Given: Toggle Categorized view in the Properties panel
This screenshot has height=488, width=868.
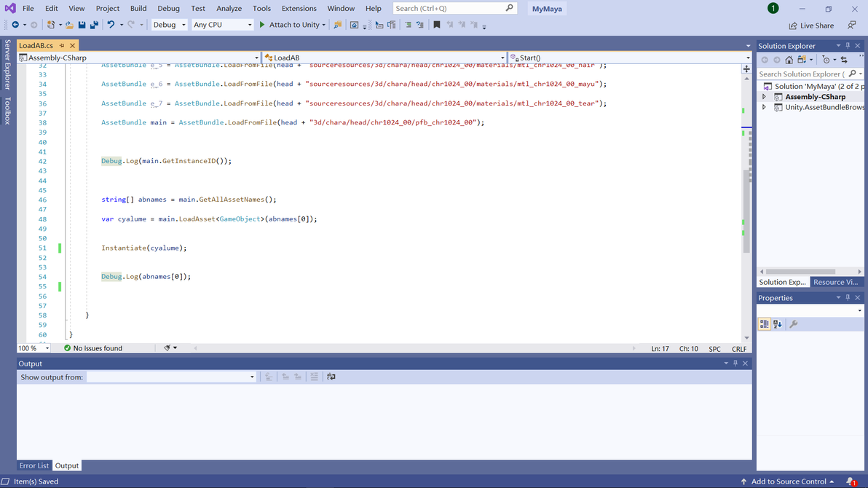Looking at the screenshot, I should pos(764,325).
